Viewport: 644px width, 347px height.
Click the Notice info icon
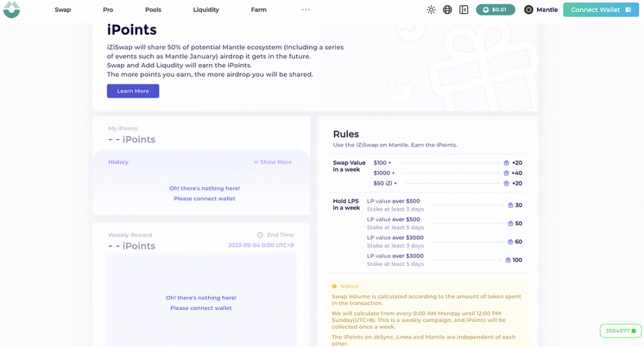pos(335,286)
